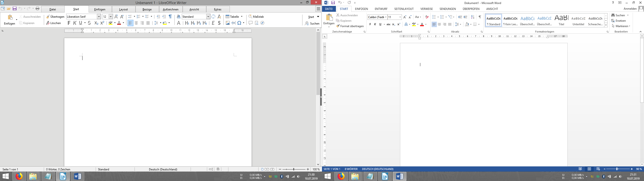Open the Bezüge tab in LibreOffice Writer
This screenshot has height=181, width=644.
(147, 9)
